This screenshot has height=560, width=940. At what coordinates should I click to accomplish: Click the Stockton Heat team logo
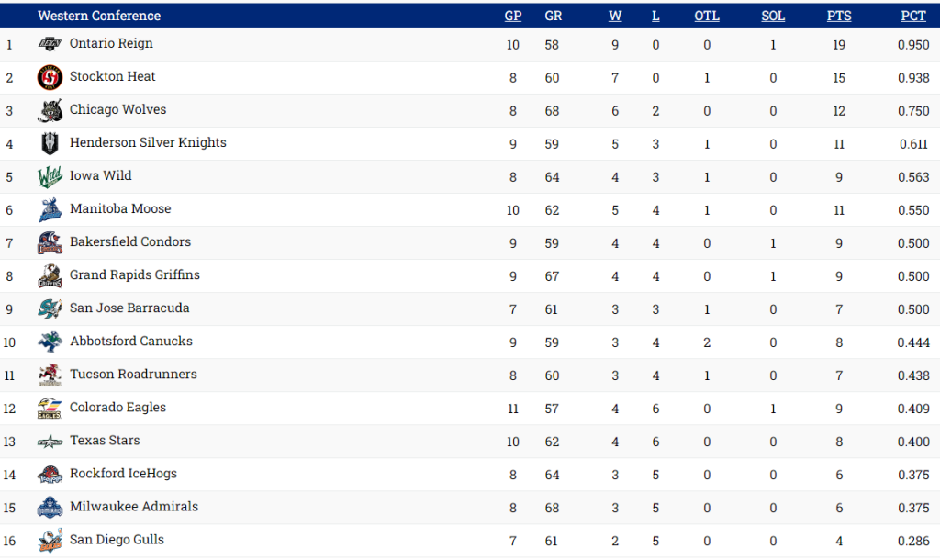click(x=50, y=78)
